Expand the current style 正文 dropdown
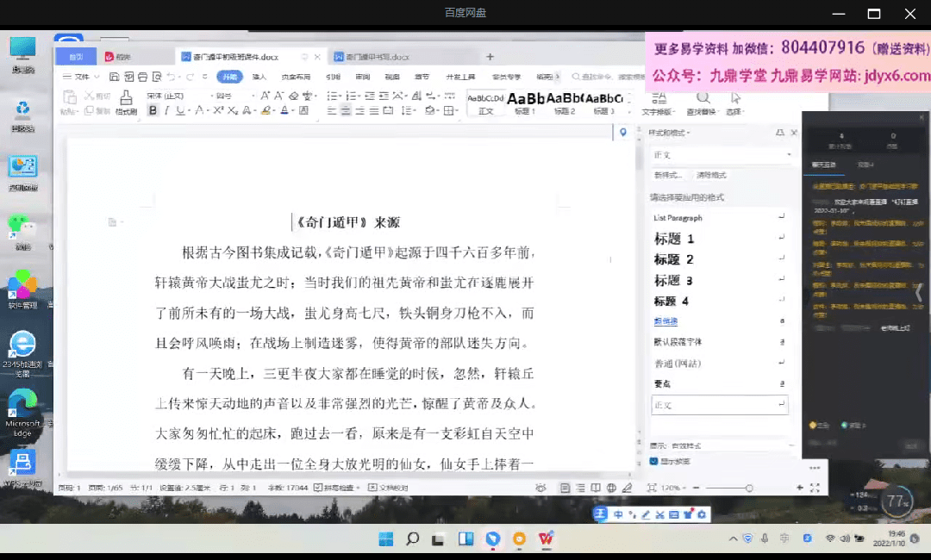931x560 pixels. coord(789,155)
